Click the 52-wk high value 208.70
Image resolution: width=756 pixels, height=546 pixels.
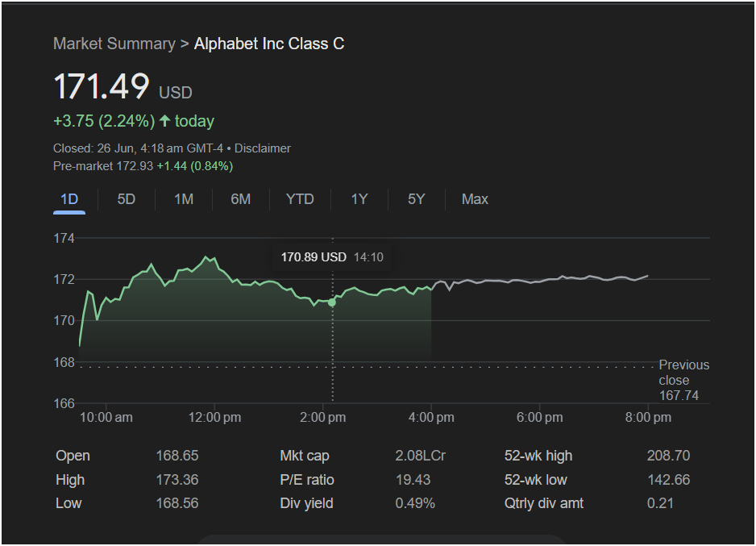668,456
